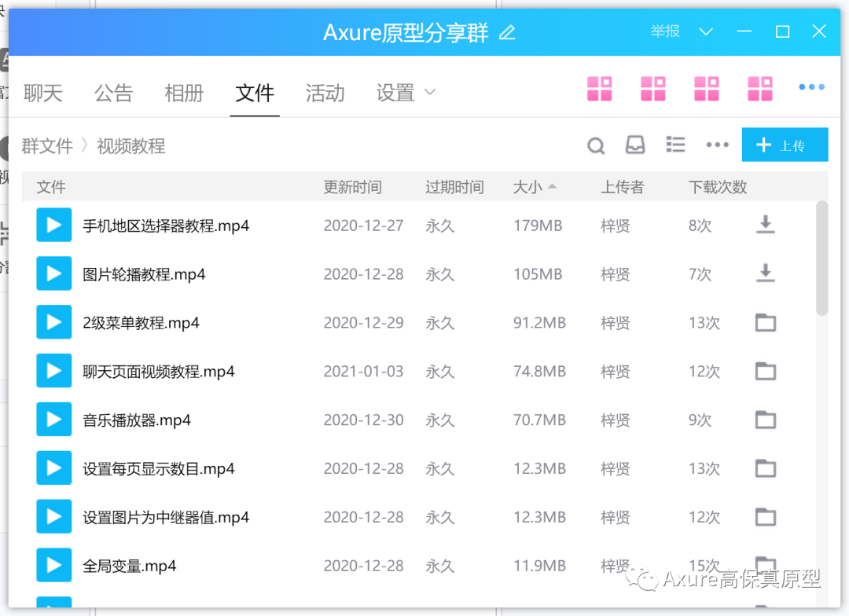Play 2级菜单教程.mp4 video icon
The image size is (849, 616).
tap(53, 322)
